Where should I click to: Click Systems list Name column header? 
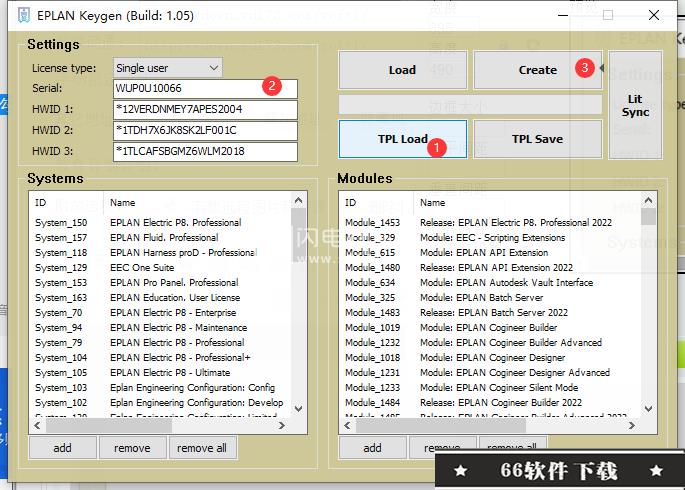197,203
